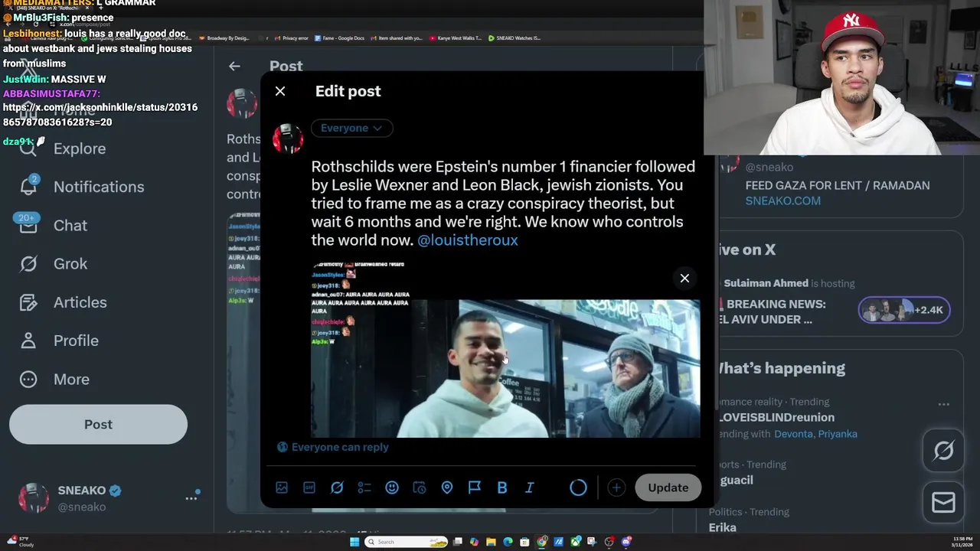The height and width of the screenshot is (551, 980).
Task: Open Articles in the sidebar
Action: click(64, 302)
